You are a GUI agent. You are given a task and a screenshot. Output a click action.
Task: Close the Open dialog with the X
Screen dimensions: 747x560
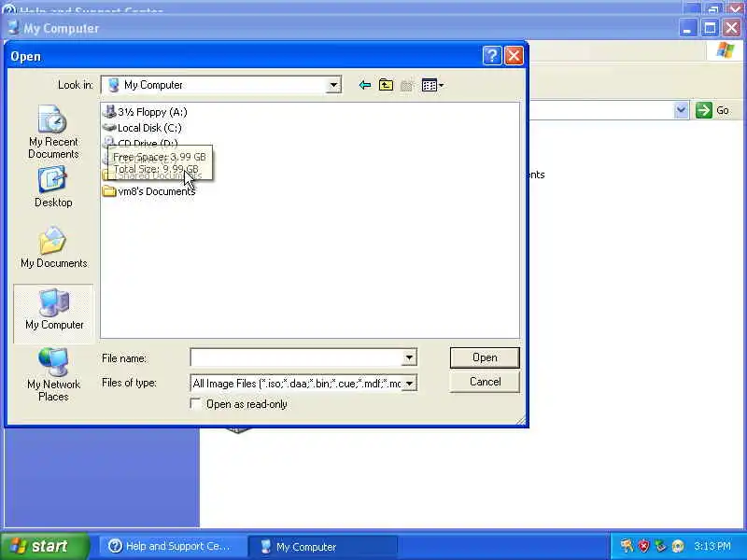tap(514, 56)
